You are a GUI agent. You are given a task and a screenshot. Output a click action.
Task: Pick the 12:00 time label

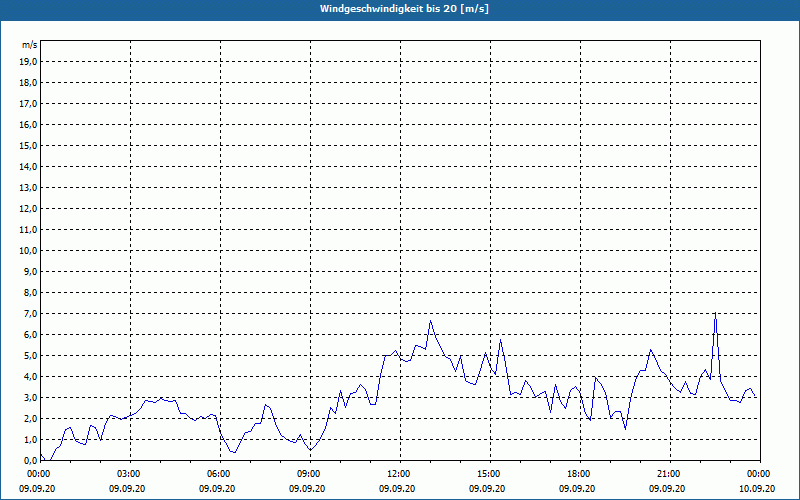coord(400,474)
